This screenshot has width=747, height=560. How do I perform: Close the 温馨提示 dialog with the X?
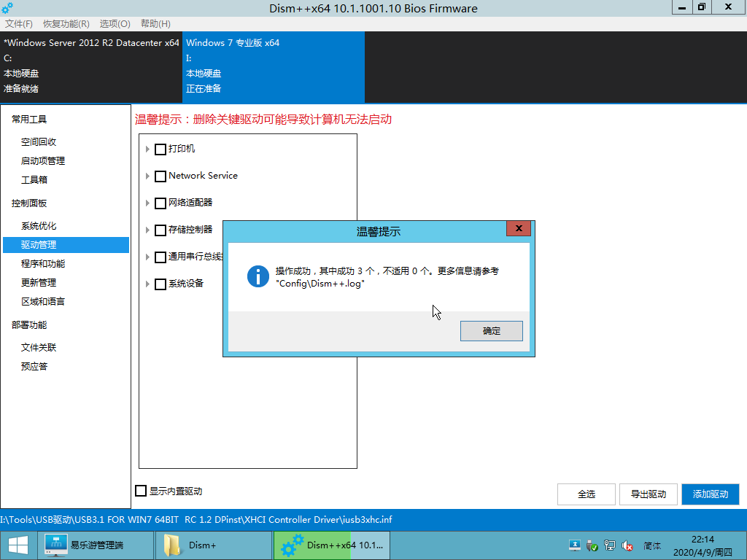click(x=519, y=228)
